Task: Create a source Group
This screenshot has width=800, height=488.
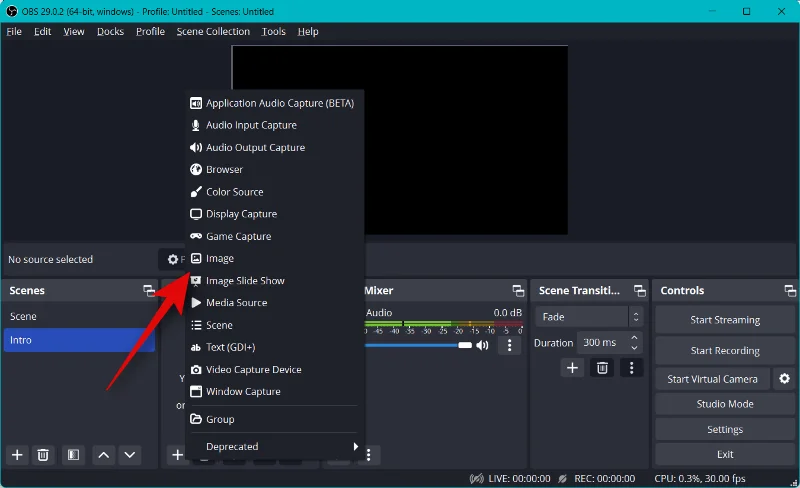Action: [274, 419]
